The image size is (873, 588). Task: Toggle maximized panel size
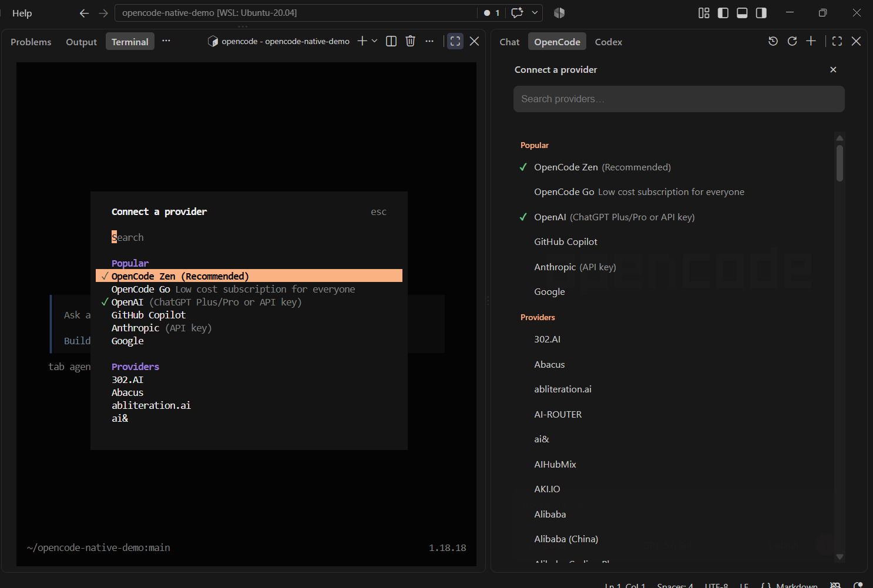click(455, 41)
